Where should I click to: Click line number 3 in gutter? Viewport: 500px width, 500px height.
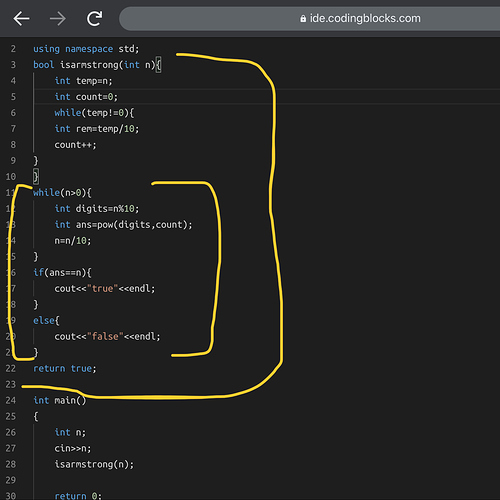coord(13,65)
